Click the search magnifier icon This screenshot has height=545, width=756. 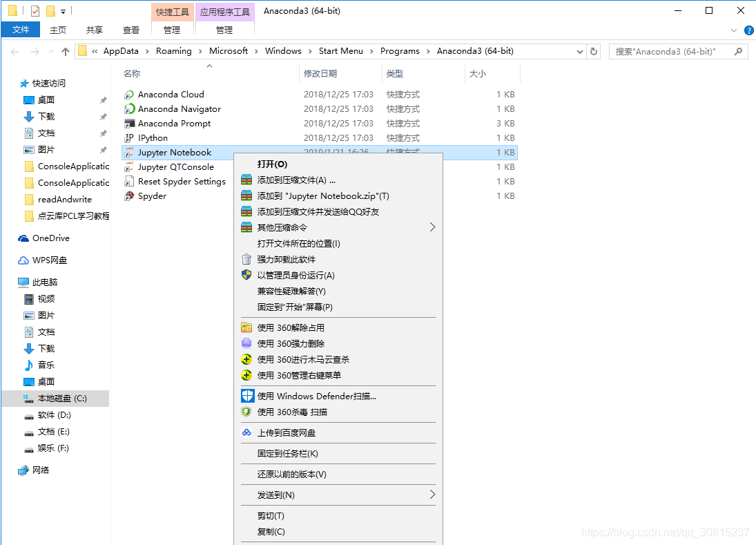pyautogui.click(x=738, y=51)
